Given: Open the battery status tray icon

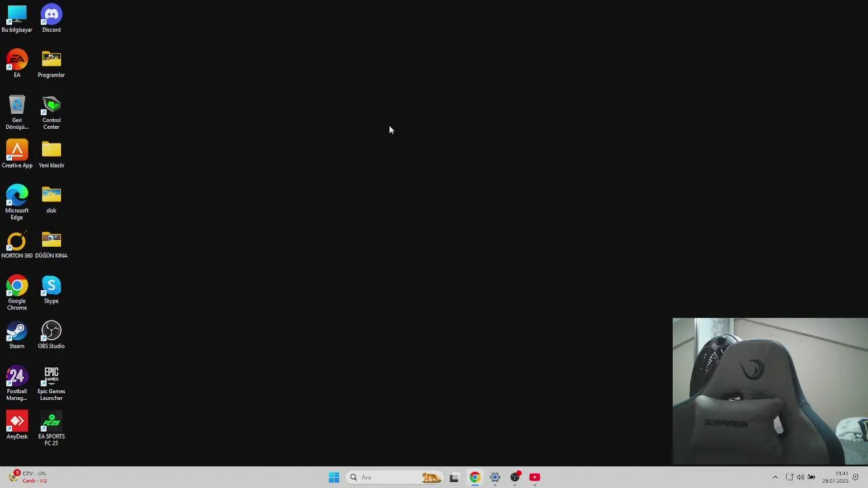Looking at the screenshot, I should [812, 477].
